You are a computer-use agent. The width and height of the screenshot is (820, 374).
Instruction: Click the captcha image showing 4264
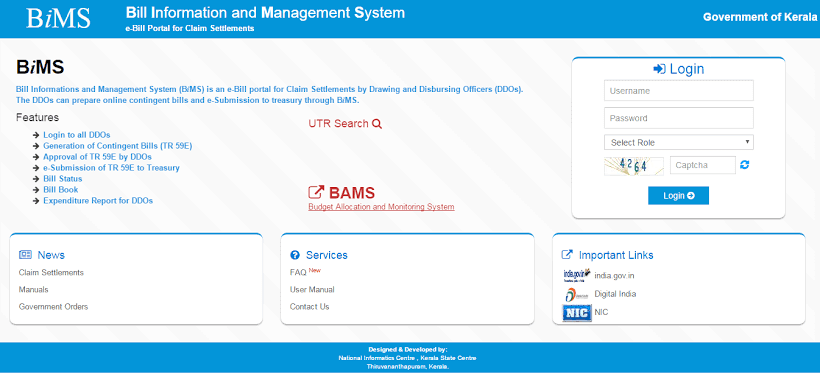click(634, 166)
